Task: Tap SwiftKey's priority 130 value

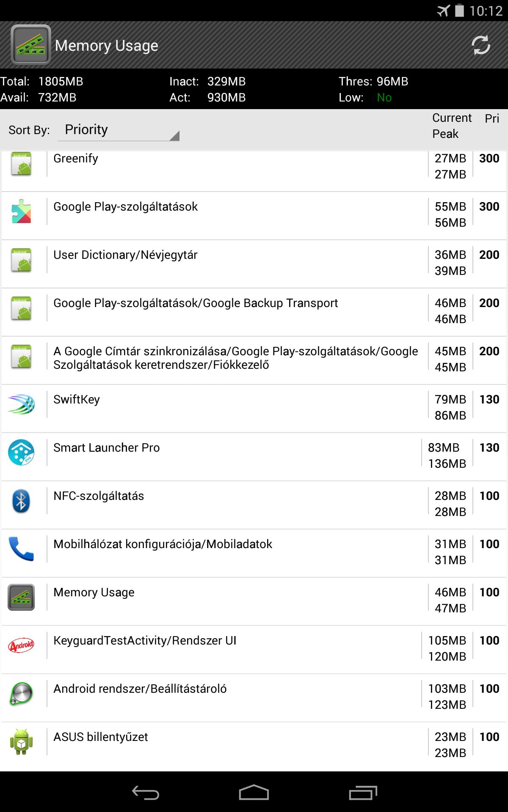Action: pyautogui.click(x=489, y=399)
